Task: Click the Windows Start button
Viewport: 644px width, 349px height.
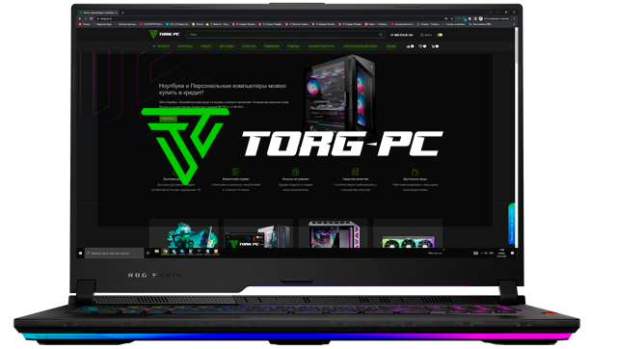Action: tap(80, 254)
